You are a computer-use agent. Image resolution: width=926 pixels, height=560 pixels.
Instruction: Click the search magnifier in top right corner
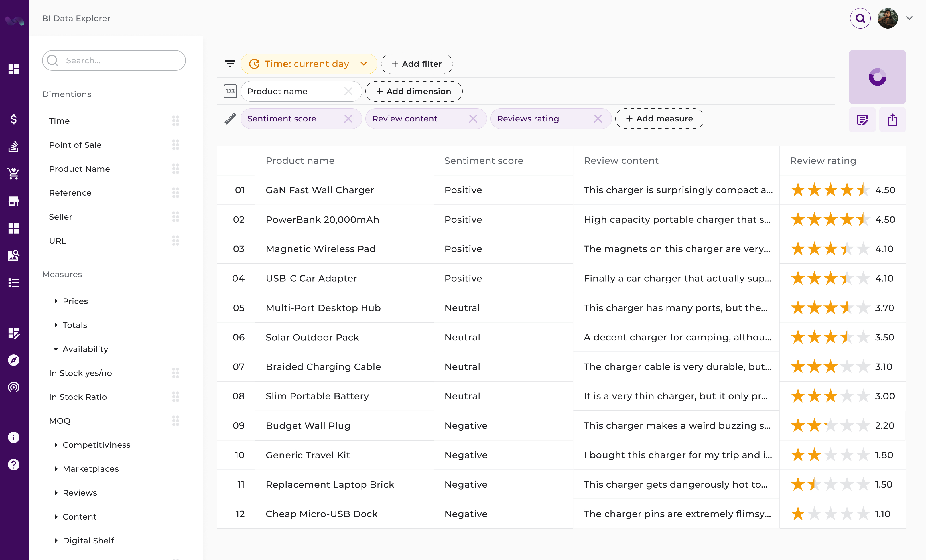(x=860, y=18)
